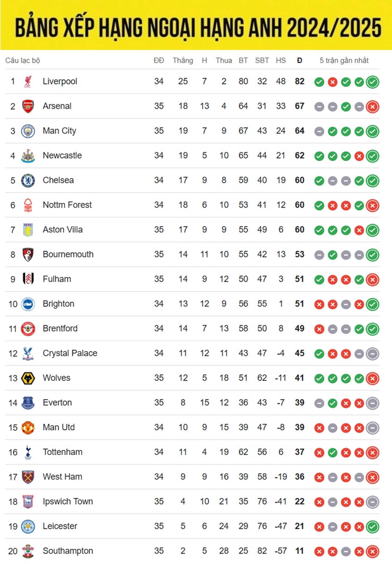The height and width of the screenshot is (564, 392).
Task: Click Liverpool's latest match win indicator
Action: [373, 82]
